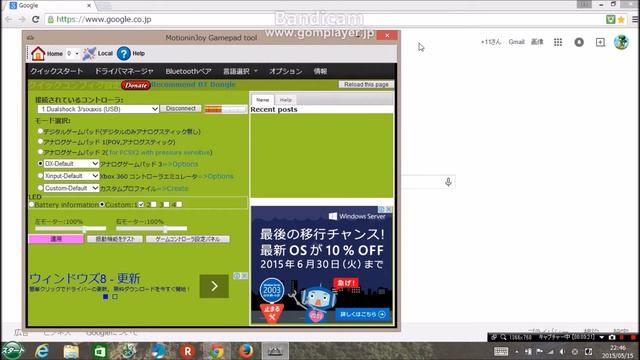The width and height of the screenshot is (640, 360).
Task: Follow the Recommend BT Dongle link
Action: click(x=193, y=84)
